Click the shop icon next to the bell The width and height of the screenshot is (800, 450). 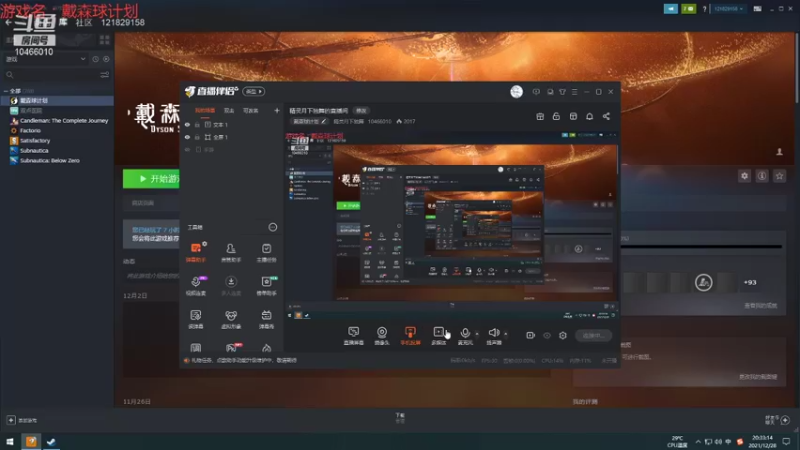[x=573, y=116]
